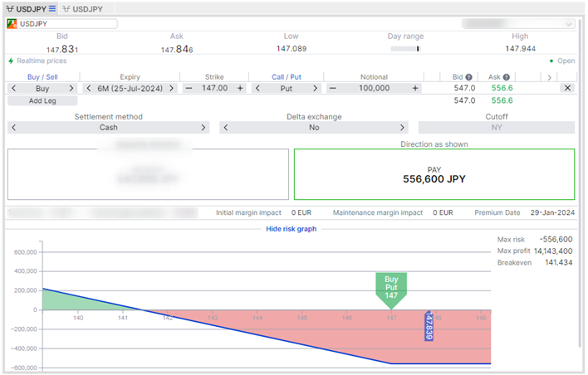Switch Delta exchange option with right arrow

[x=402, y=128]
